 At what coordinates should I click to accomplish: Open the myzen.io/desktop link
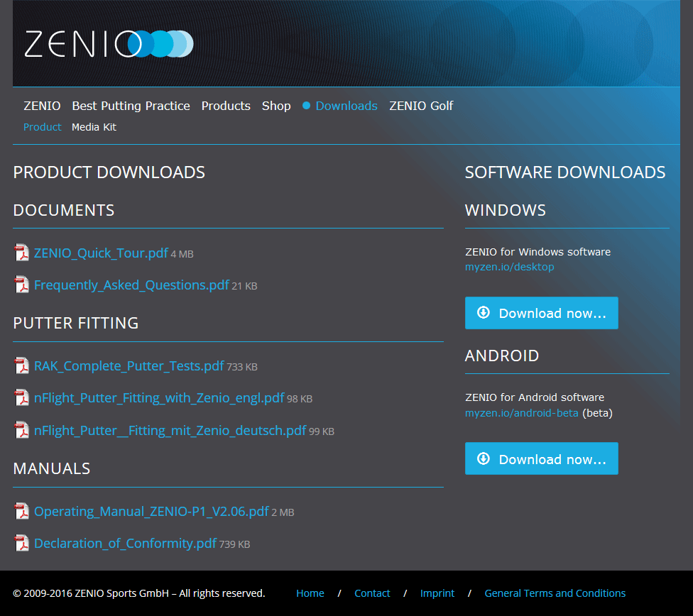pyautogui.click(x=509, y=267)
